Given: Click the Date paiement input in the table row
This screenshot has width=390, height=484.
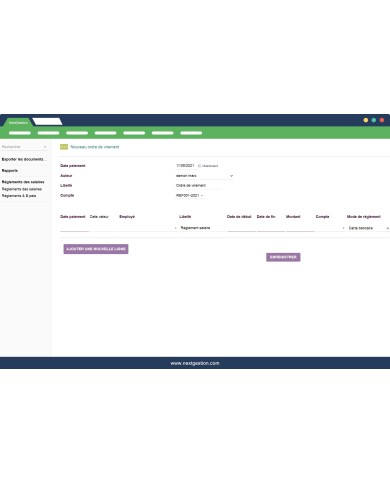Looking at the screenshot, I should coord(74,228).
